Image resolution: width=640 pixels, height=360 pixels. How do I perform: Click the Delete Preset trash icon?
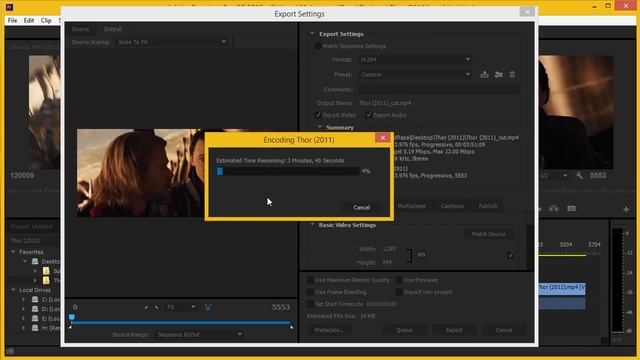512,75
